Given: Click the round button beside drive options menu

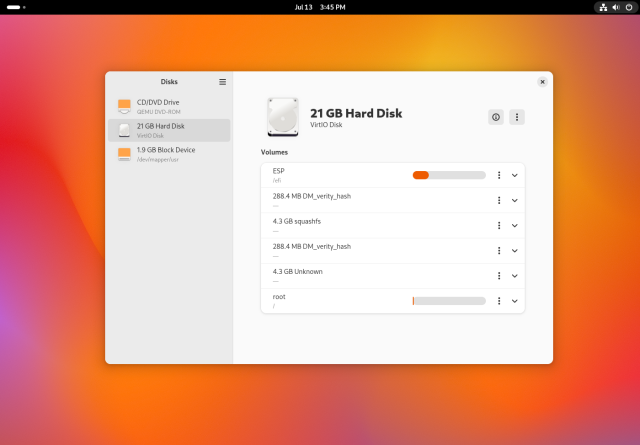Looking at the screenshot, I should 496,117.
